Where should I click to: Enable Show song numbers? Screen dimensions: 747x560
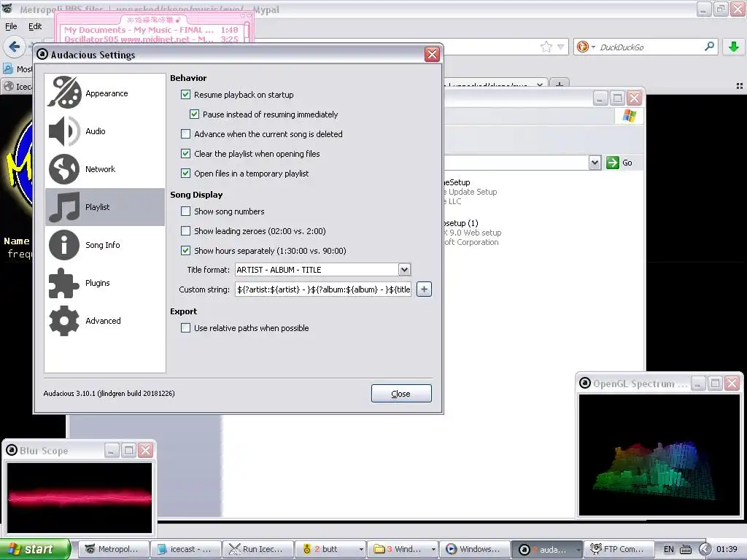pyautogui.click(x=186, y=211)
